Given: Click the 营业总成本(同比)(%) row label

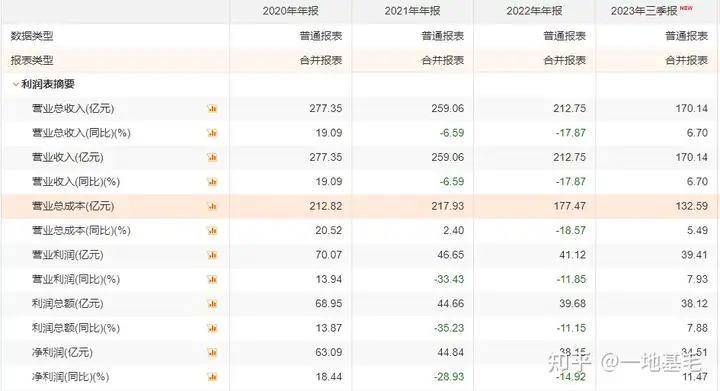Looking at the screenshot, I should pyautogui.click(x=81, y=230).
